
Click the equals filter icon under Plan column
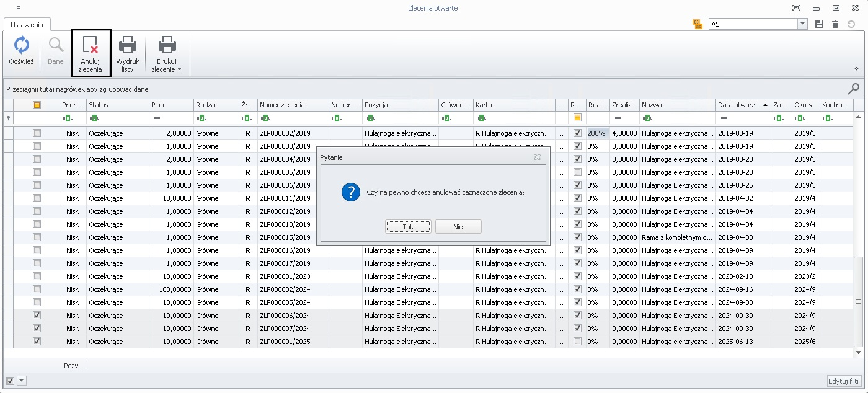tap(157, 118)
